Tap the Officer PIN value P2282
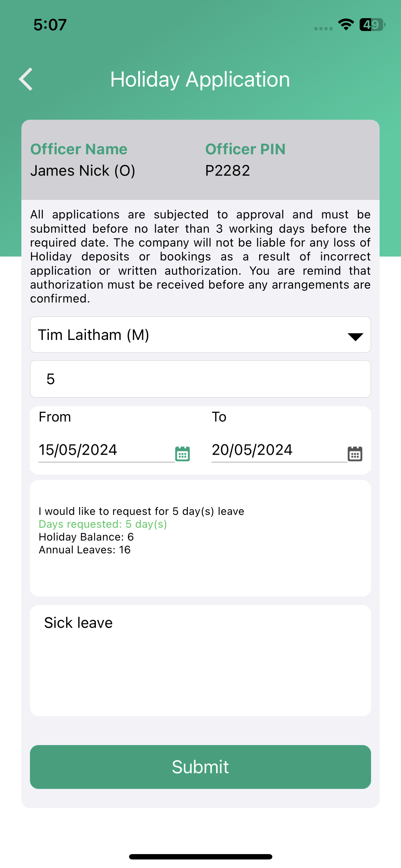401x868 pixels. pos(227,171)
